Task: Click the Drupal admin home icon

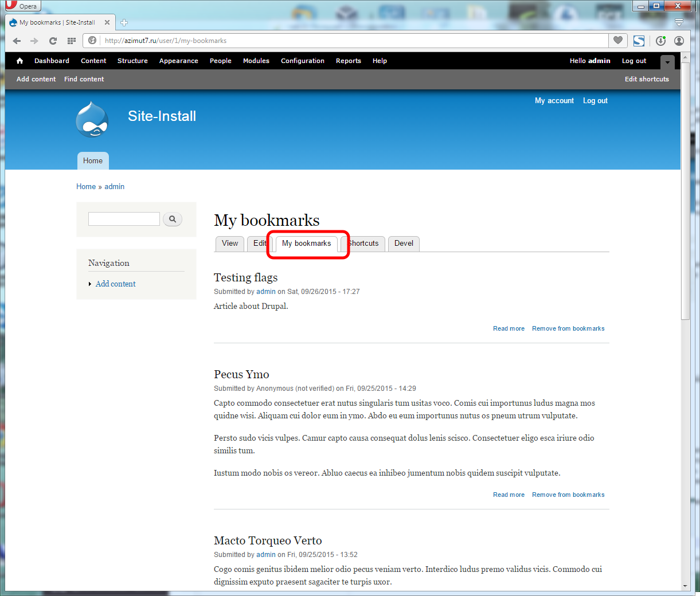Action: [19, 61]
